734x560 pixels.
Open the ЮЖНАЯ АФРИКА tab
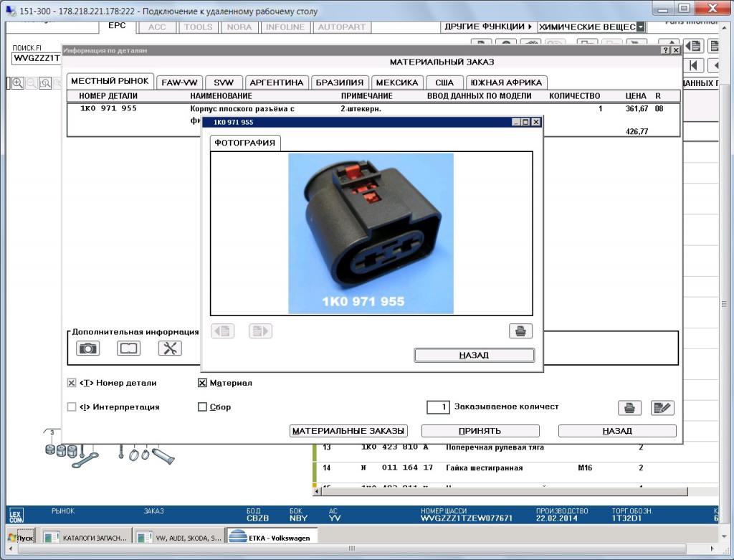(x=506, y=82)
